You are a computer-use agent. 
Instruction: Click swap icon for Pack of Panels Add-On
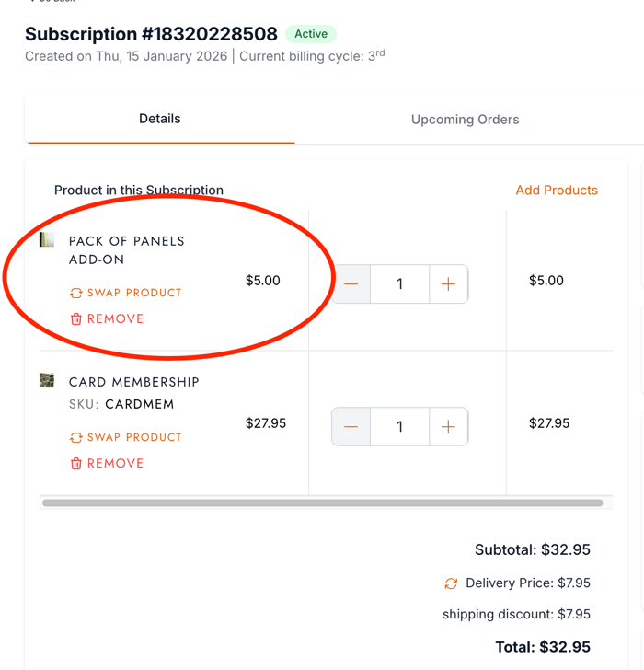click(76, 293)
